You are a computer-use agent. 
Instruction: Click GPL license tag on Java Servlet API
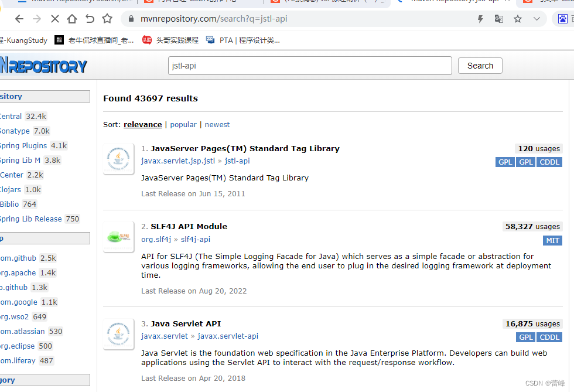pyautogui.click(x=526, y=338)
